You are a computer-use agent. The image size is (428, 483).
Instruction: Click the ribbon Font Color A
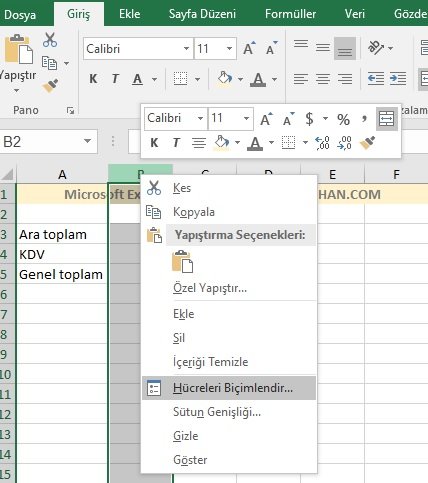click(258, 79)
